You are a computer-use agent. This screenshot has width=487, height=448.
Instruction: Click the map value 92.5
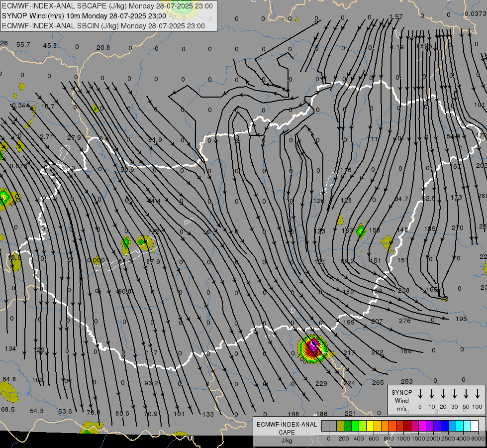(429, 198)
